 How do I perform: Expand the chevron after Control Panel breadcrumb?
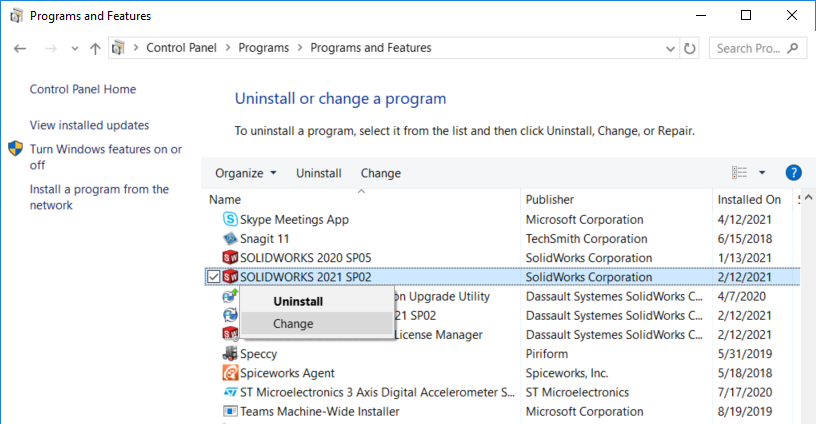(227, 48)
